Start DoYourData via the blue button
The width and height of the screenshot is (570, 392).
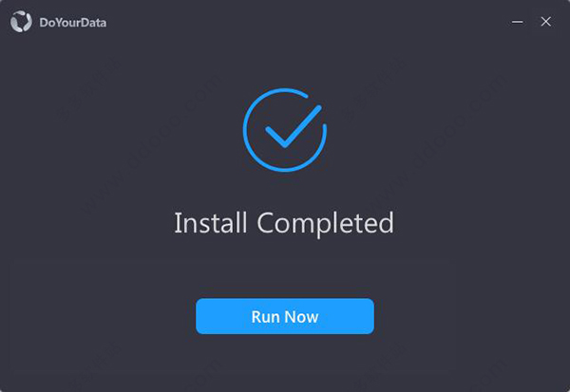[285, 316]
